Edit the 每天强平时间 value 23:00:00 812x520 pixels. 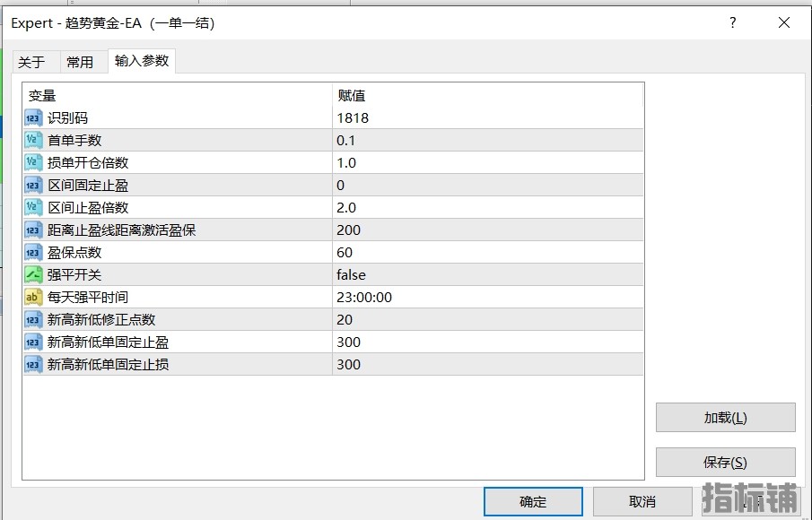point(488,297)
